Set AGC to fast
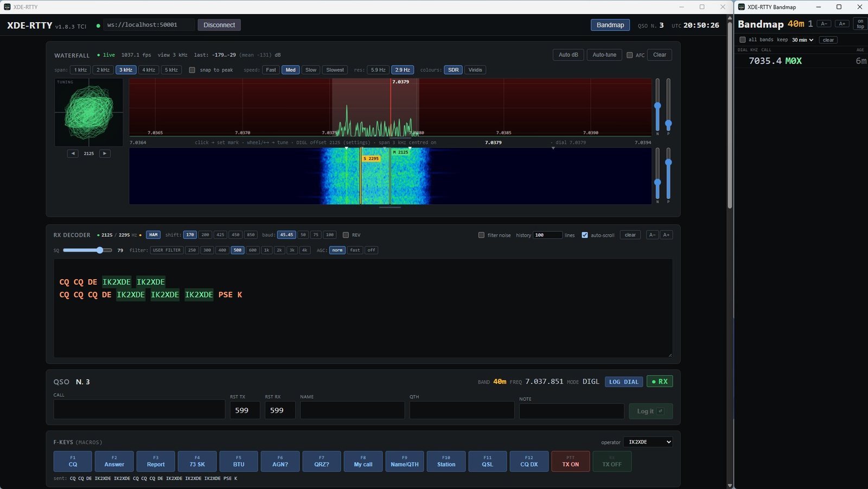This screenshot has height=489, width=868. click(355, 250)
